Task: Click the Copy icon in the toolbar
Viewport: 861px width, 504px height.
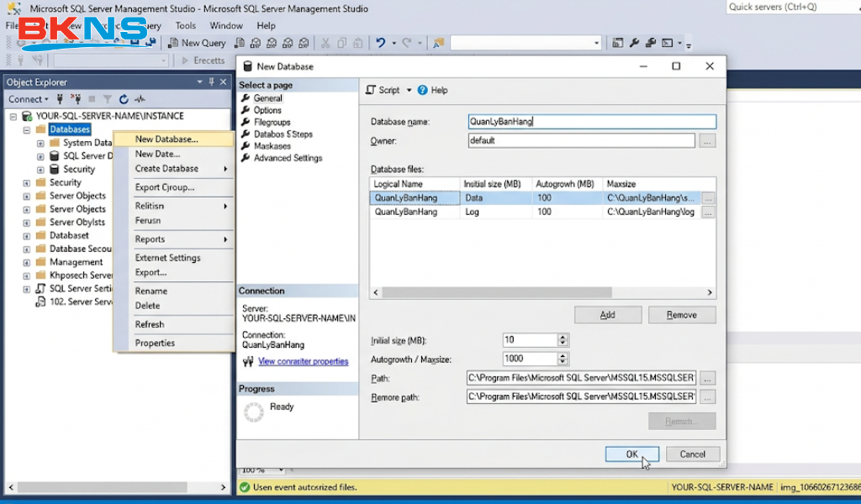Action: click(341, 43)
